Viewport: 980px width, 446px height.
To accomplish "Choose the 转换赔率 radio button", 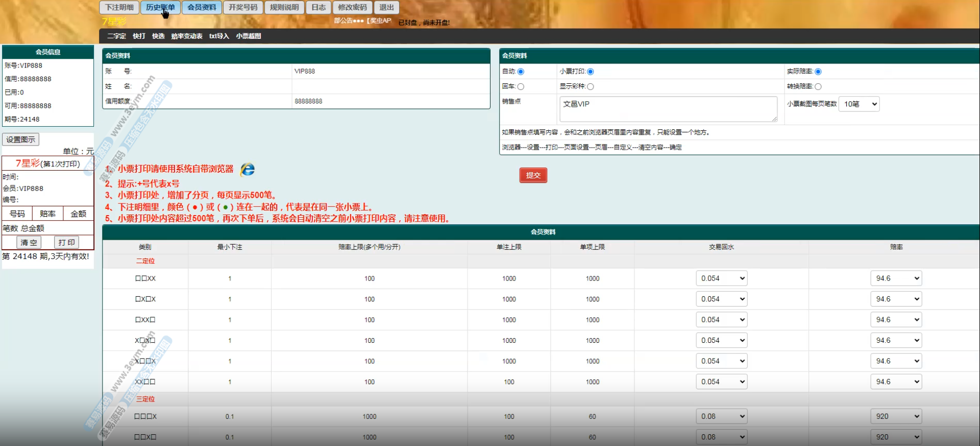I will [x=818, y=87].
